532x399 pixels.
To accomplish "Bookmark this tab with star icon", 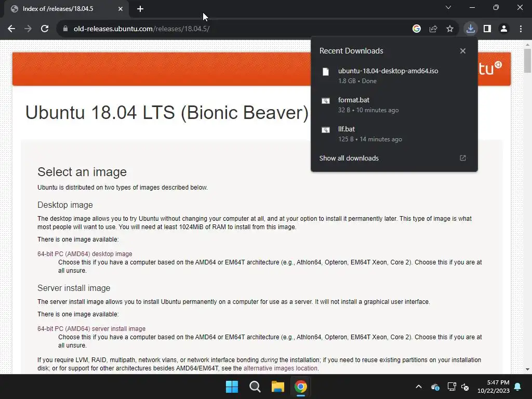I will coord(450,29).
